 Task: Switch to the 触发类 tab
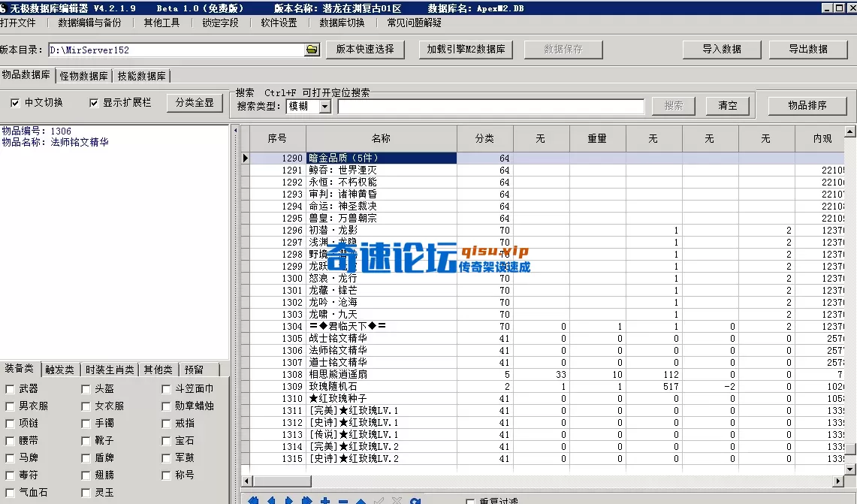click(59, 370)
